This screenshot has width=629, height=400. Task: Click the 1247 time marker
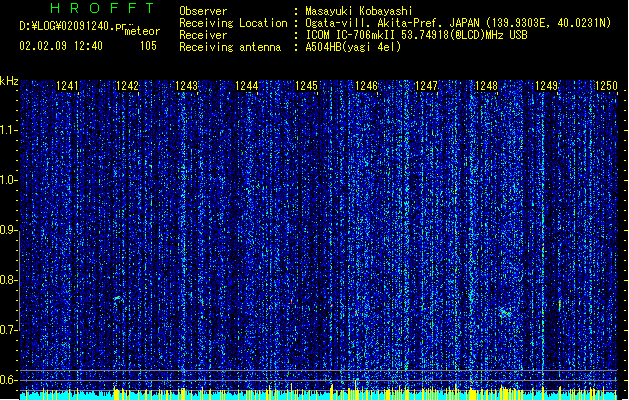click(x=426, y=85)
